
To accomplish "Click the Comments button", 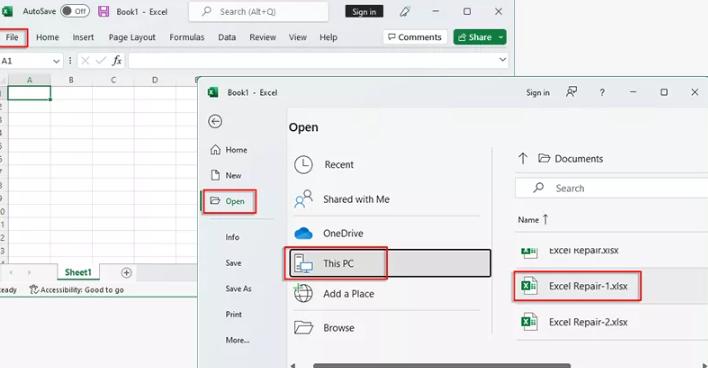I will point(415,37).
